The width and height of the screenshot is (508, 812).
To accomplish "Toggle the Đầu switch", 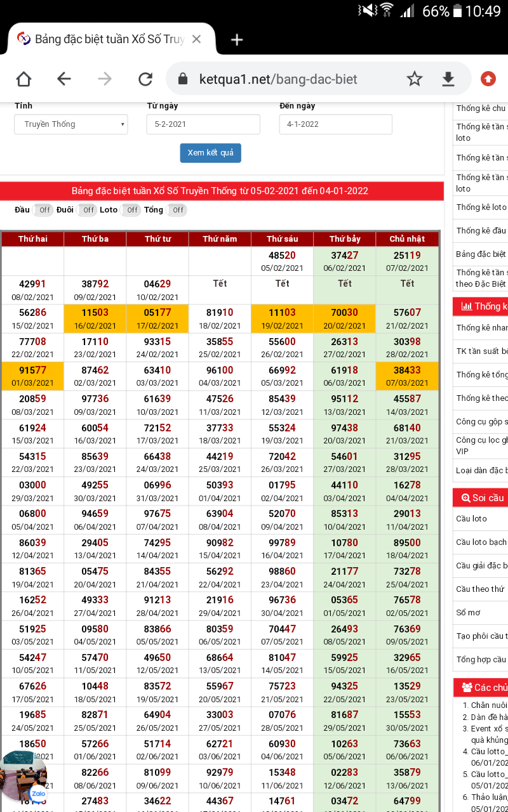I will tap(43, 210).
